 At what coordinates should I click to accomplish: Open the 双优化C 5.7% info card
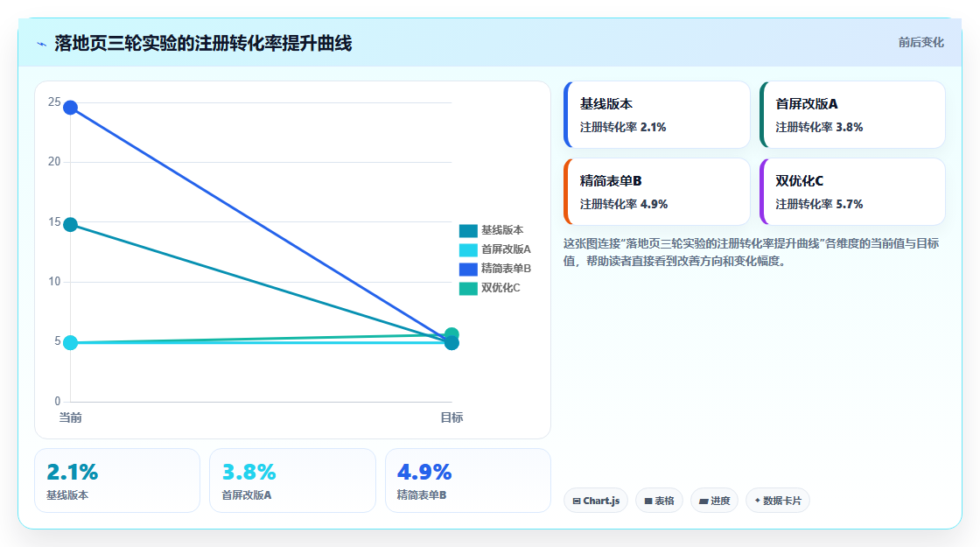852,192
